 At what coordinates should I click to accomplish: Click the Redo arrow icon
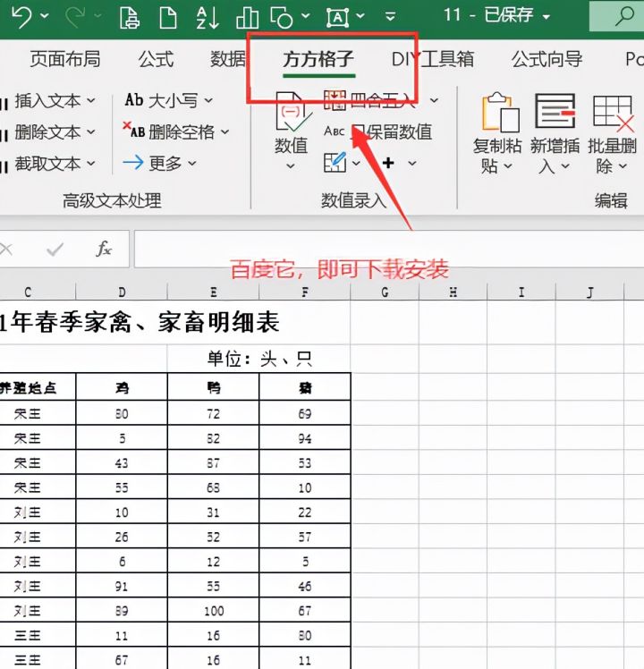75,17
